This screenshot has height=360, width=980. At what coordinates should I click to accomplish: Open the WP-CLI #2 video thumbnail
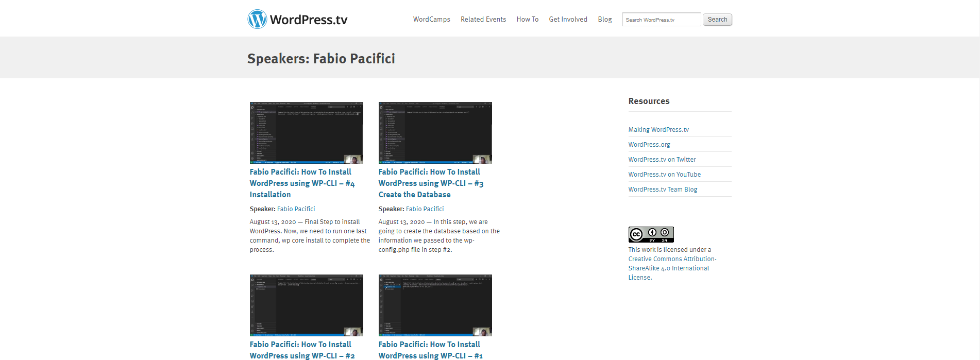tap(307, 305)
